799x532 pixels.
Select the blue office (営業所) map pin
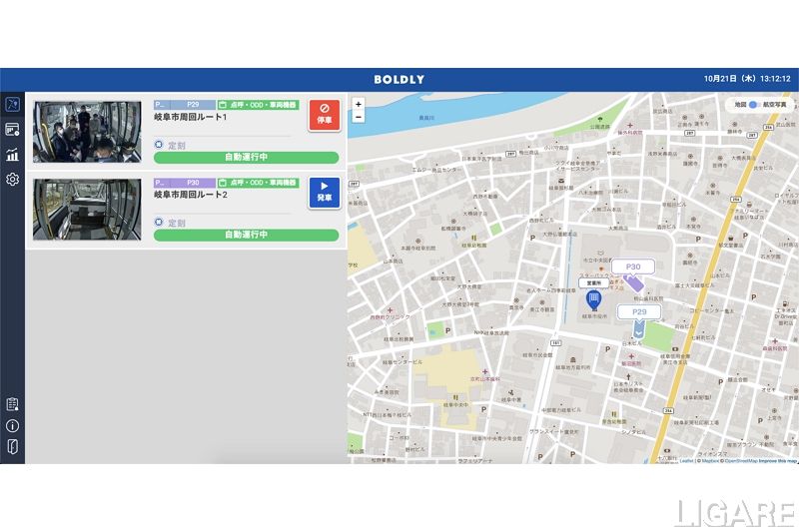[593, 298]
